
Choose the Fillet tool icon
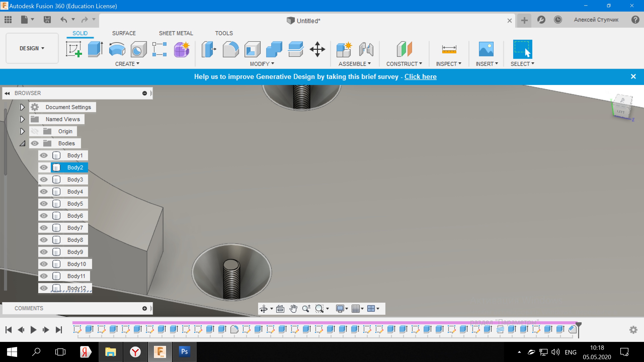pyautogui.click(x=230, y=49)
